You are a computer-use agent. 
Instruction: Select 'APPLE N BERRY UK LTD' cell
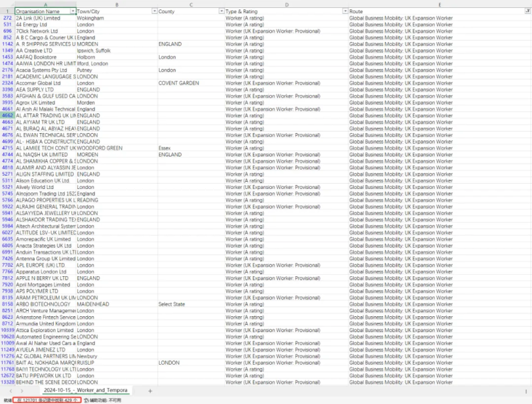pyautogui.click(x=45, y=278)
